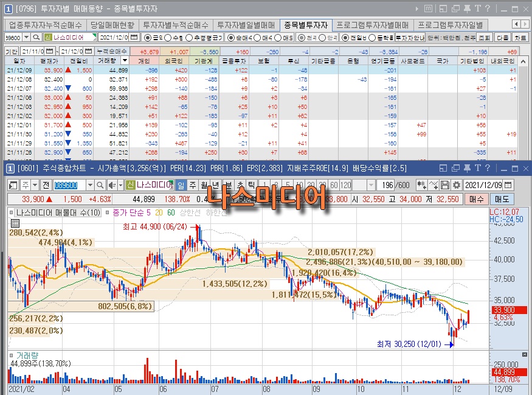The width and height of the screenshot is (532, 395).
Task: Click the 나스미디어 매물대 수(10) legend label
Action: pos(58,212)
